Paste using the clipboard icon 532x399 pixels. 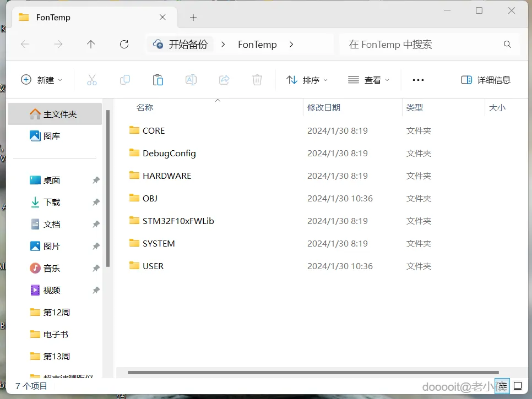click(x=158, y=80)
